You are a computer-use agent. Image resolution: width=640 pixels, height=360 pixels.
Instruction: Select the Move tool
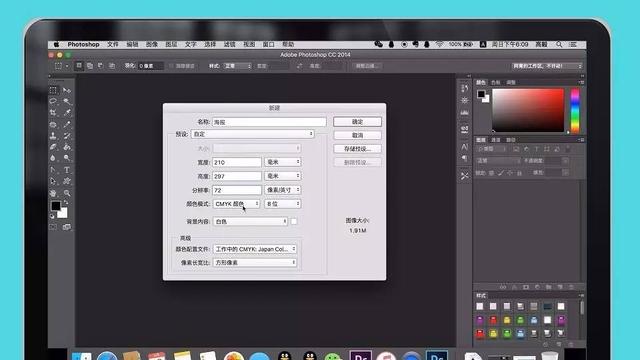coord(67,90)
